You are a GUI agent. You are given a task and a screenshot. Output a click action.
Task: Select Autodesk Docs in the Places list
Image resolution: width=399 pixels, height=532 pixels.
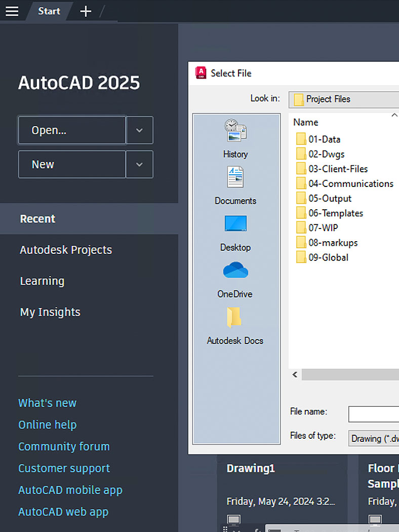(x=235, y=326)
